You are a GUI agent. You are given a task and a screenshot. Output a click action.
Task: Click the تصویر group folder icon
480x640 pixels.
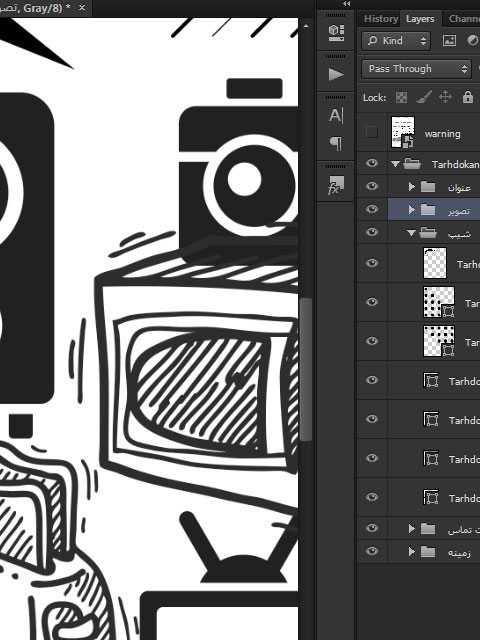(x=428, y=210)
